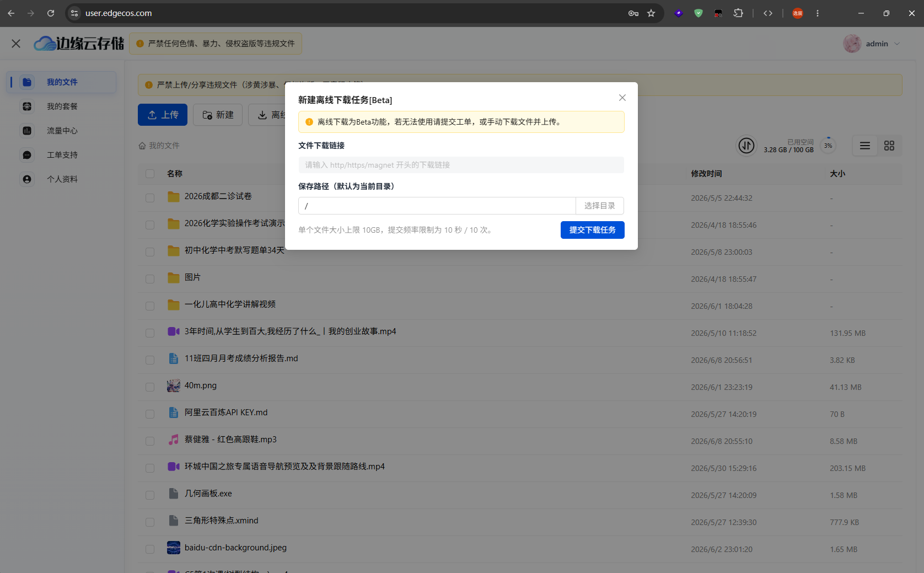Click the 流量中心 chart icon
The image size is (924, 573).
27,131
